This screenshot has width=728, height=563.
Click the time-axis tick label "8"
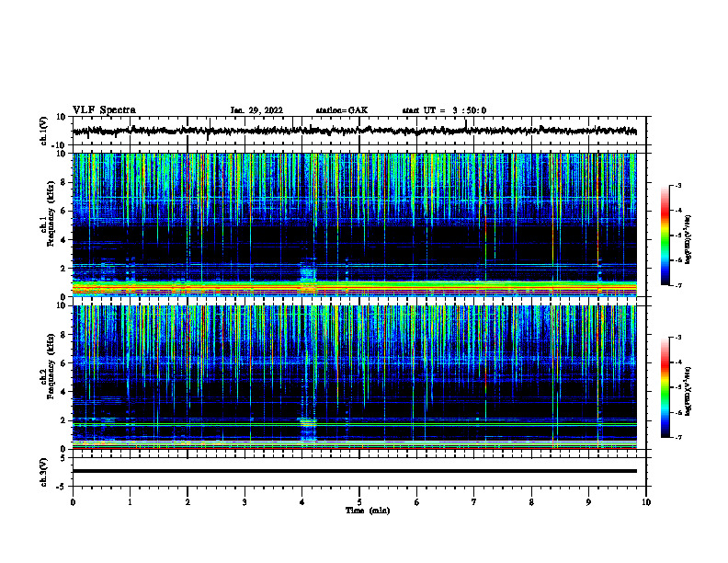tap(531, 502)
